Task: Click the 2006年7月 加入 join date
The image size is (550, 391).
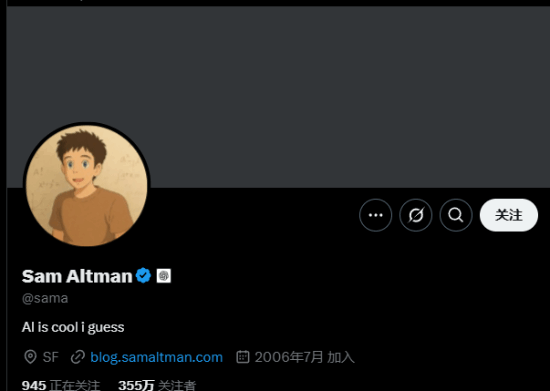Action: pyautogui.click(x=304, y=357)
